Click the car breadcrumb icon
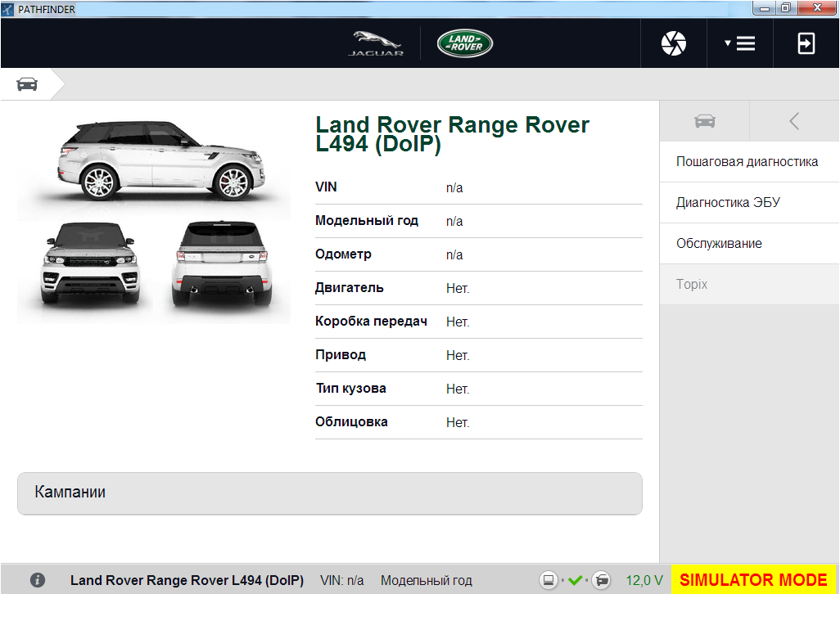Screen dimensions: 840x630 coord(27,84)
